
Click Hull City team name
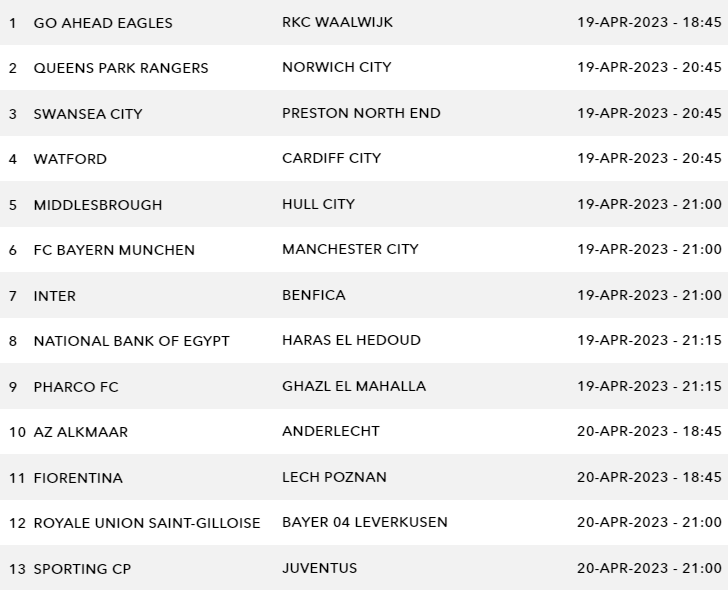[318, 204]
